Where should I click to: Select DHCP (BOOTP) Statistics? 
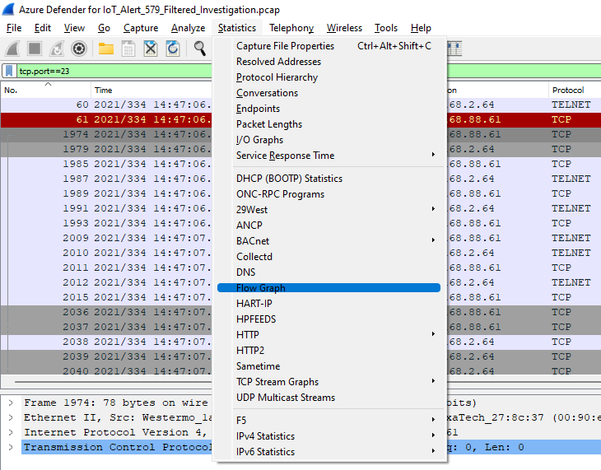(x=328, y=179)
